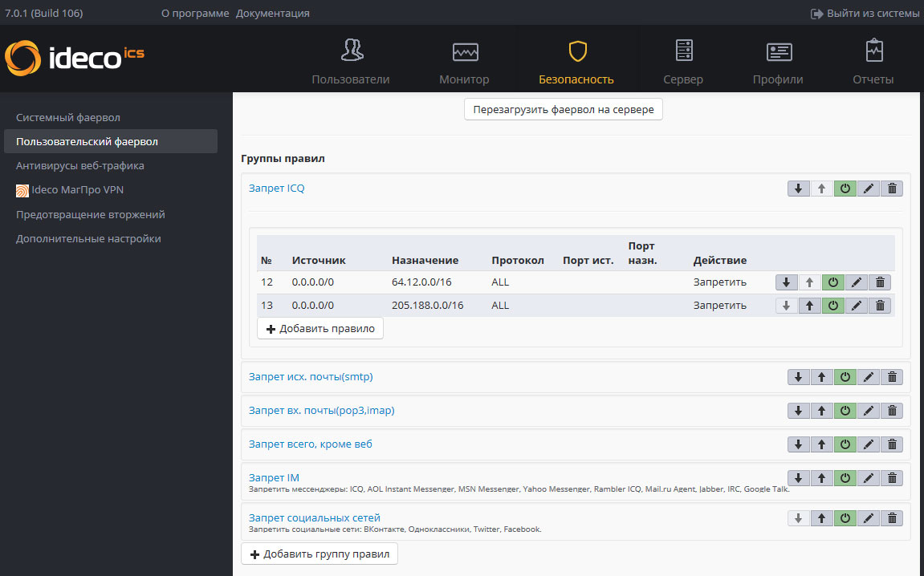Open the Отчеты tab

[873, 62]
